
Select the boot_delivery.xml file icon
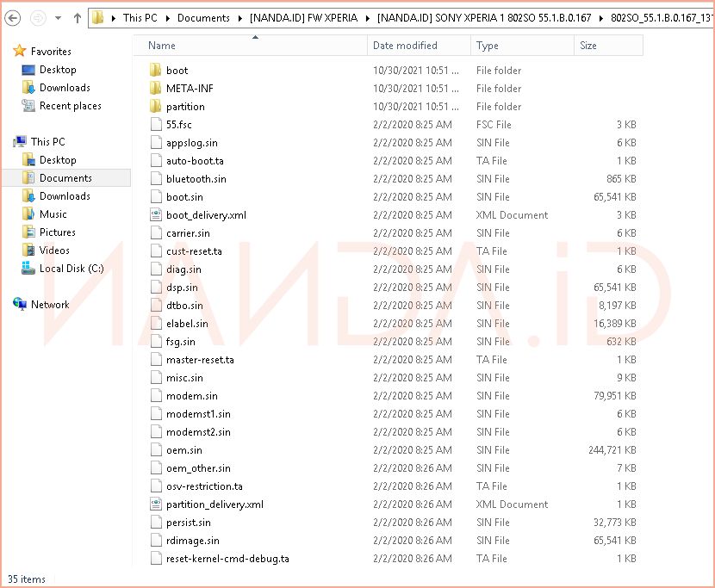click(155, 215)
